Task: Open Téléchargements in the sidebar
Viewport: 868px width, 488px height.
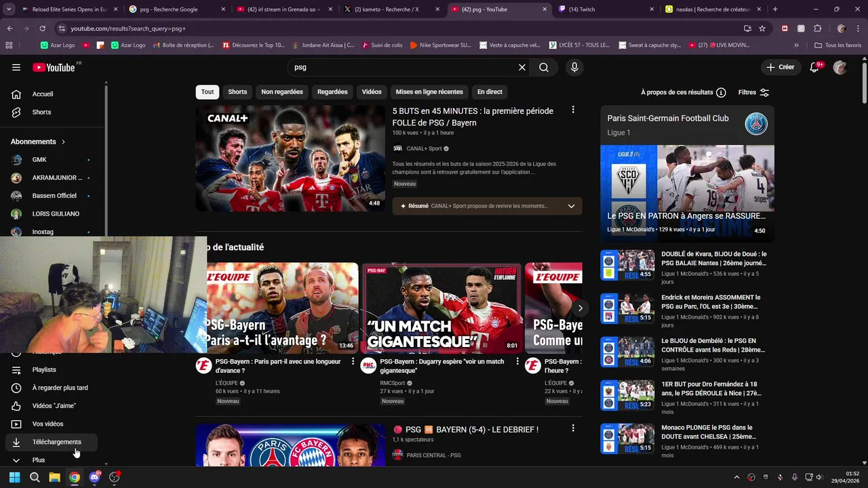Action: tap(53, 442)
